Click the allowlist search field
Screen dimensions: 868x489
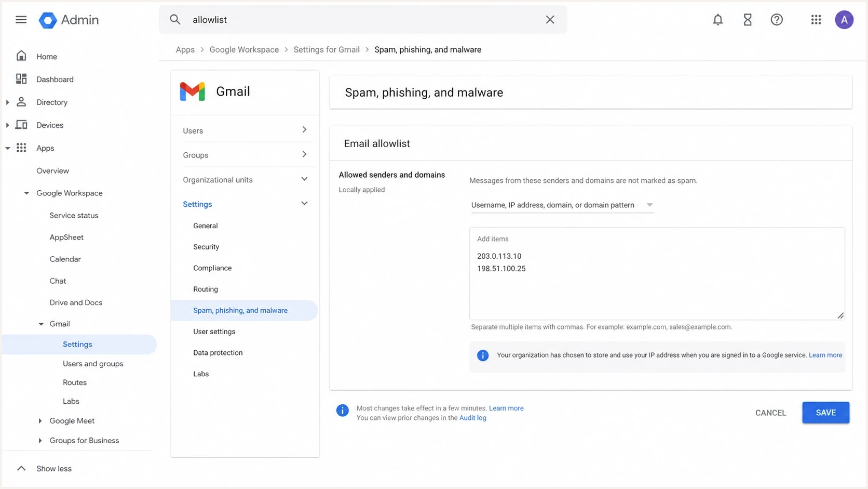[363, 20]
